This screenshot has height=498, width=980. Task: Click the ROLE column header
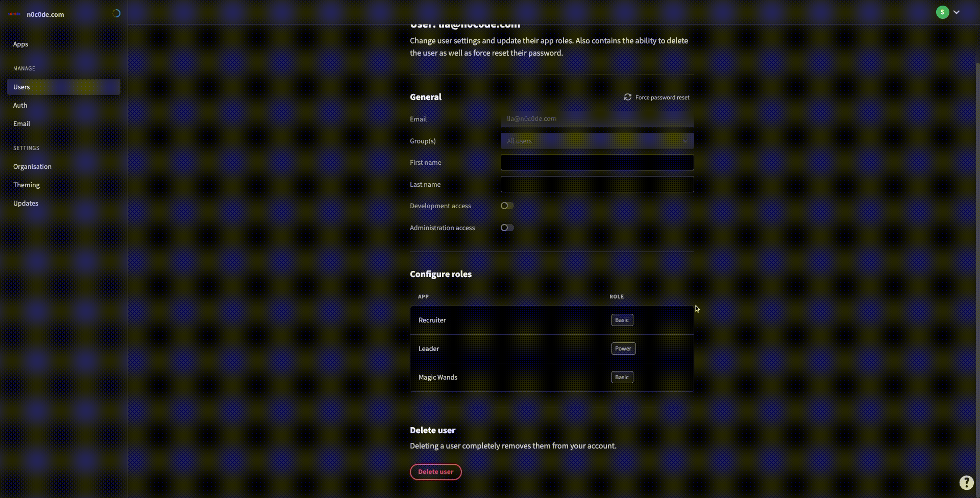[617, 296]
